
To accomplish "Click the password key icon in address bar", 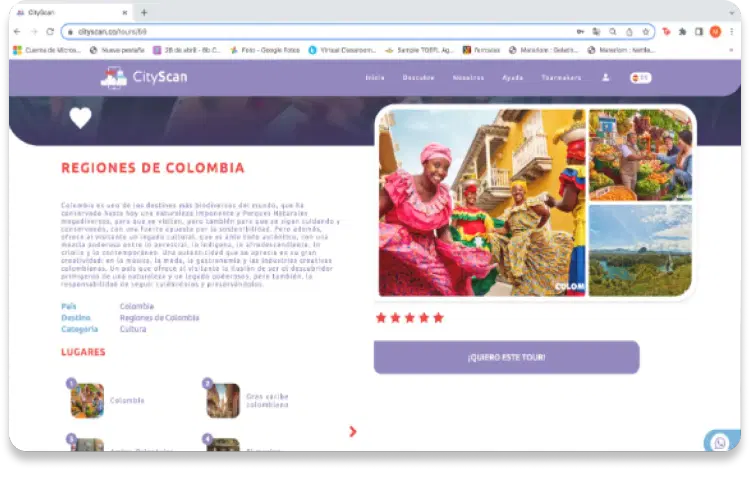I will 580,32.
